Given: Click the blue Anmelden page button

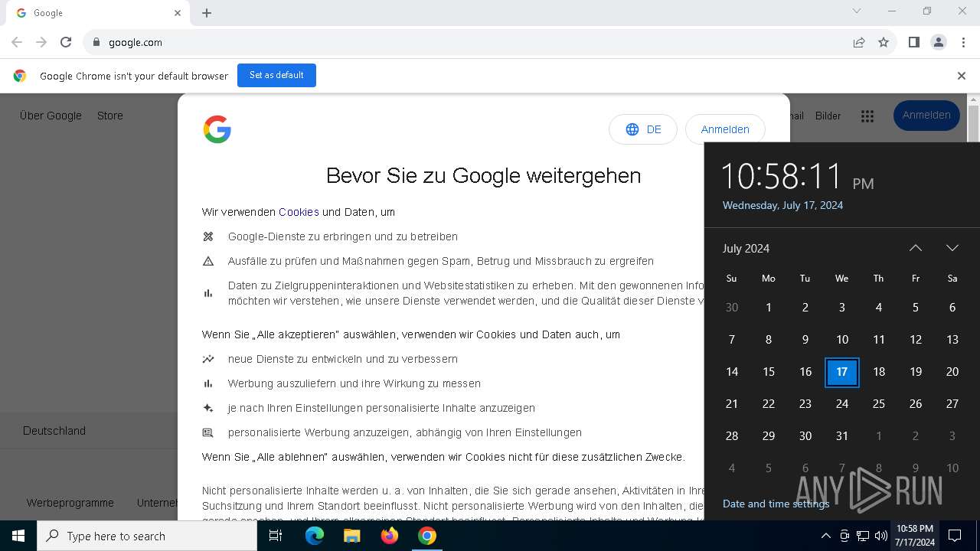Looking at the screenshot, I should click(x=926, y=116).
